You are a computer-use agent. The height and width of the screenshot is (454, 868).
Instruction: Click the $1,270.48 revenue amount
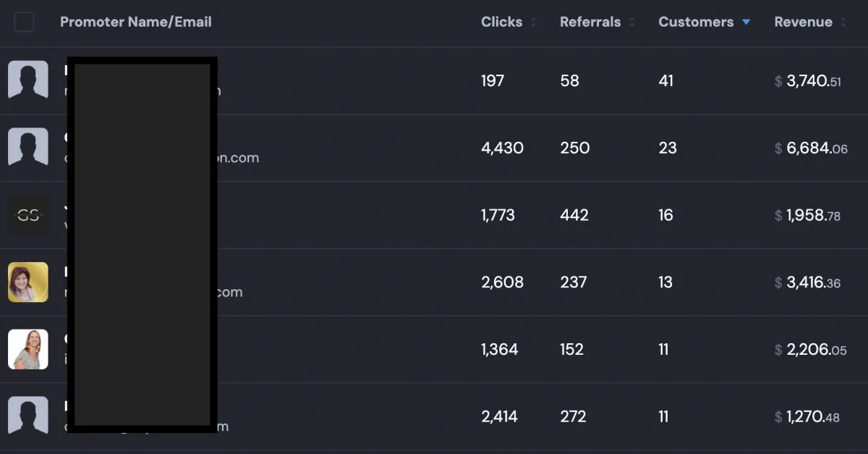click(807, 417)
